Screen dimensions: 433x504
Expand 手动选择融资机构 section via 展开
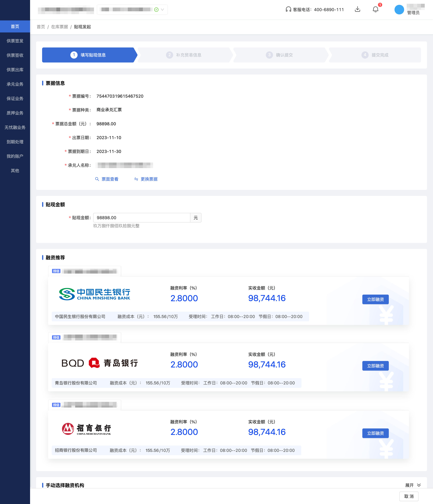tap(409, 485)
